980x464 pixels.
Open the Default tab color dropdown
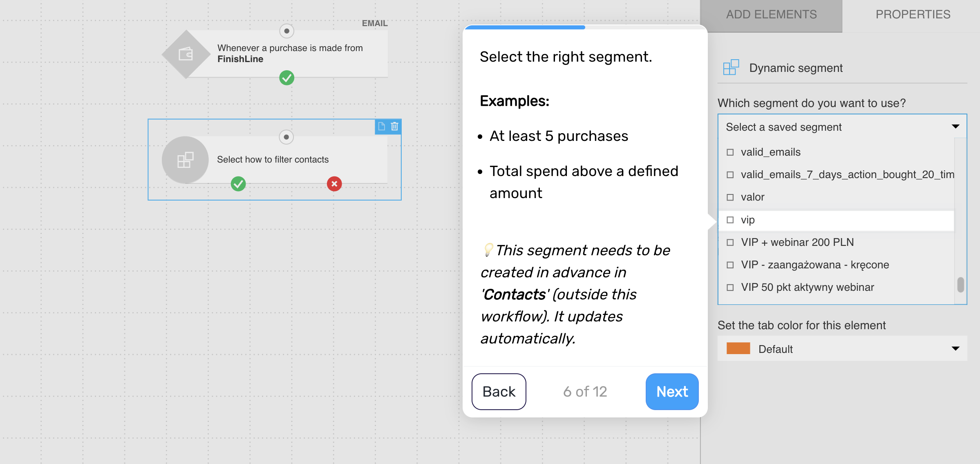(842, 348)
